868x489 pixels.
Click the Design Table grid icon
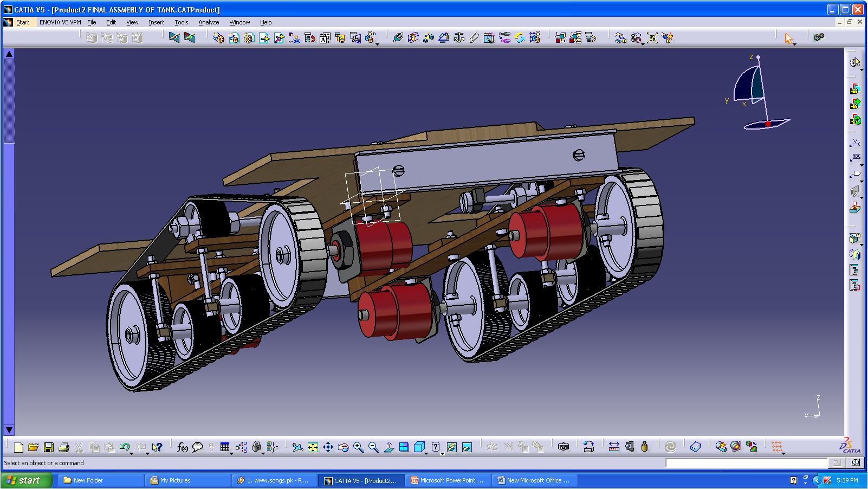coord(225,447)
